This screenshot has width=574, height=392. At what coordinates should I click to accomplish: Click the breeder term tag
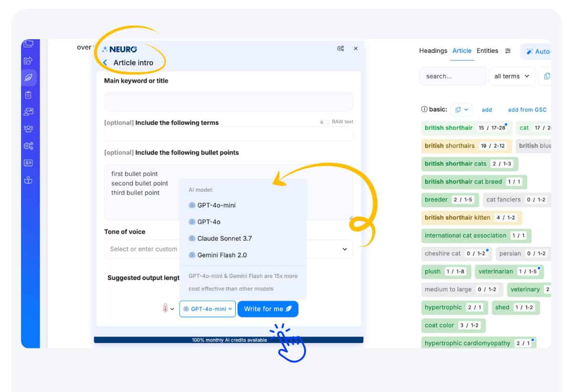coord(450,199)
